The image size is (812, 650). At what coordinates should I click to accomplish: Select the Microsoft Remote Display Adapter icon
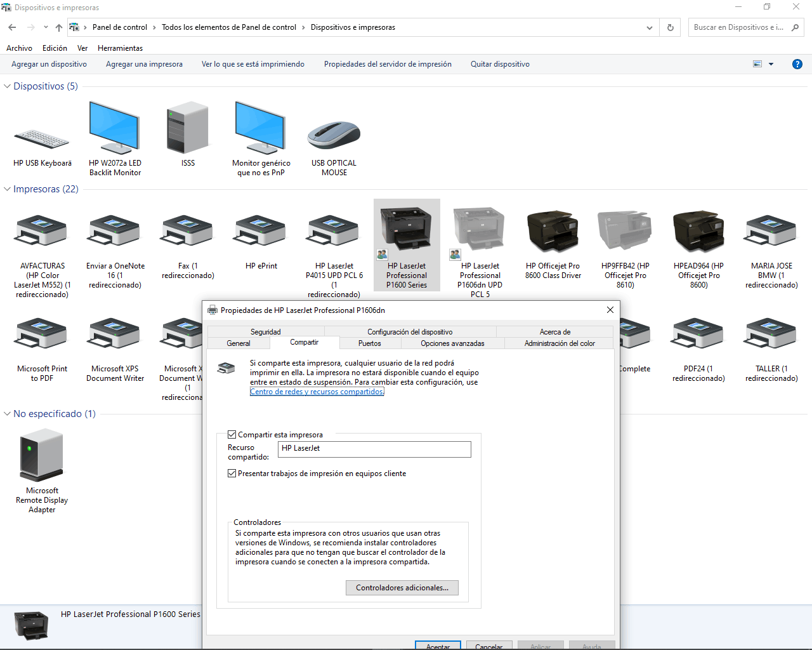[42, 454]
